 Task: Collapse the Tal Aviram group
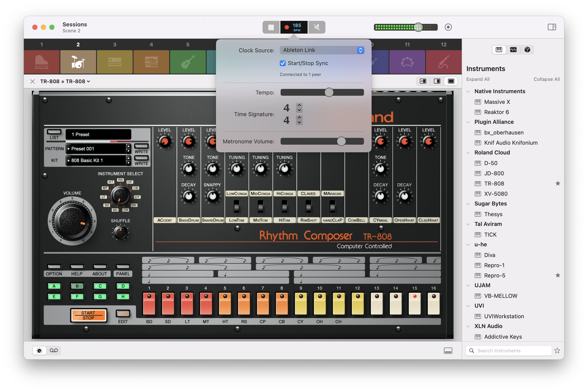point(468,224)
